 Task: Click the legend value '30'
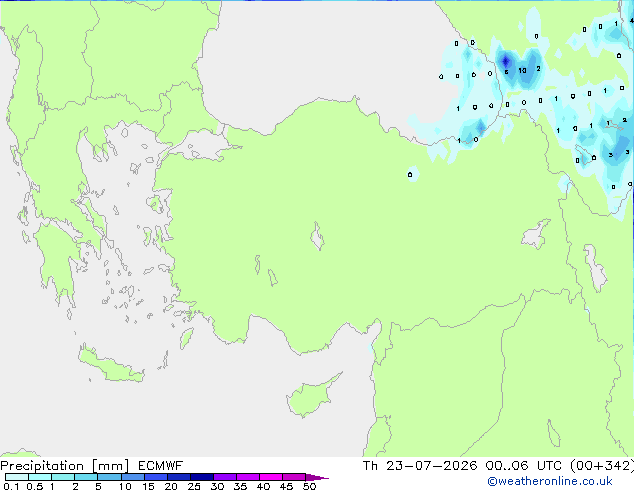pos(217,486)
